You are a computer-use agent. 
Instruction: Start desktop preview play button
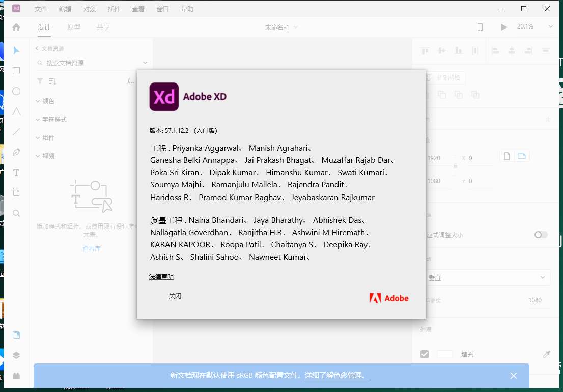504,27
